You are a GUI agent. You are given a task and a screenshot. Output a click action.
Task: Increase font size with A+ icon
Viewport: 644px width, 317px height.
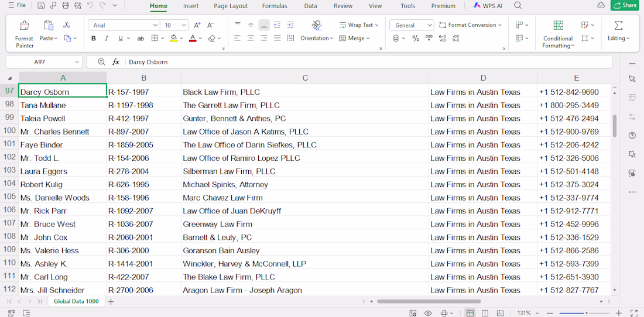click(197, 25)
